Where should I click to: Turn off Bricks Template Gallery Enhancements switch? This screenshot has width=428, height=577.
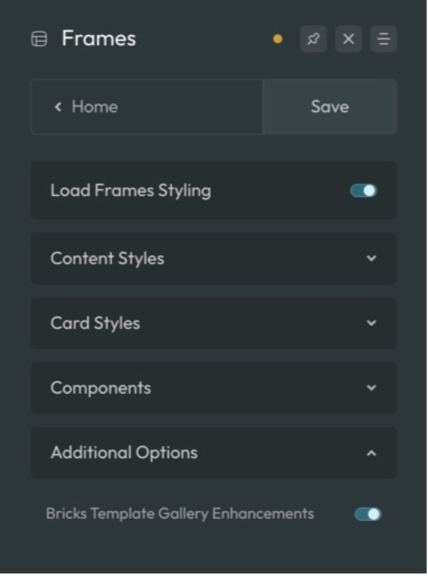pos(368,514)
